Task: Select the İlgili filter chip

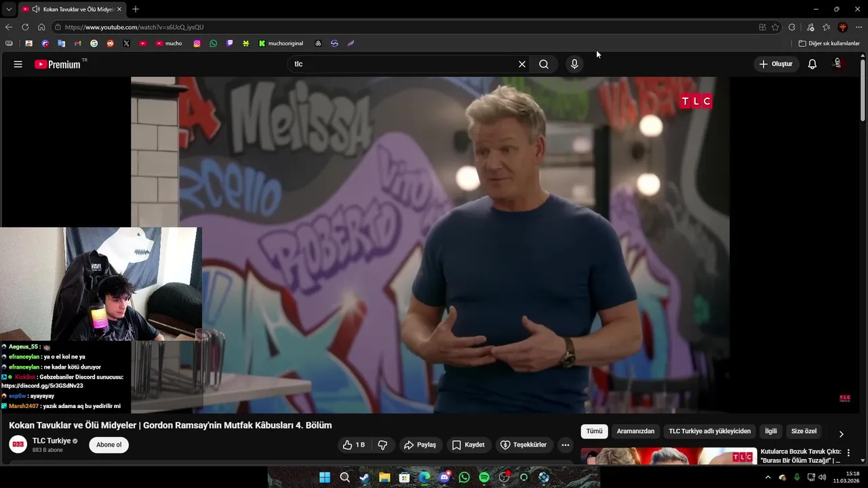Action: point(771,432)
